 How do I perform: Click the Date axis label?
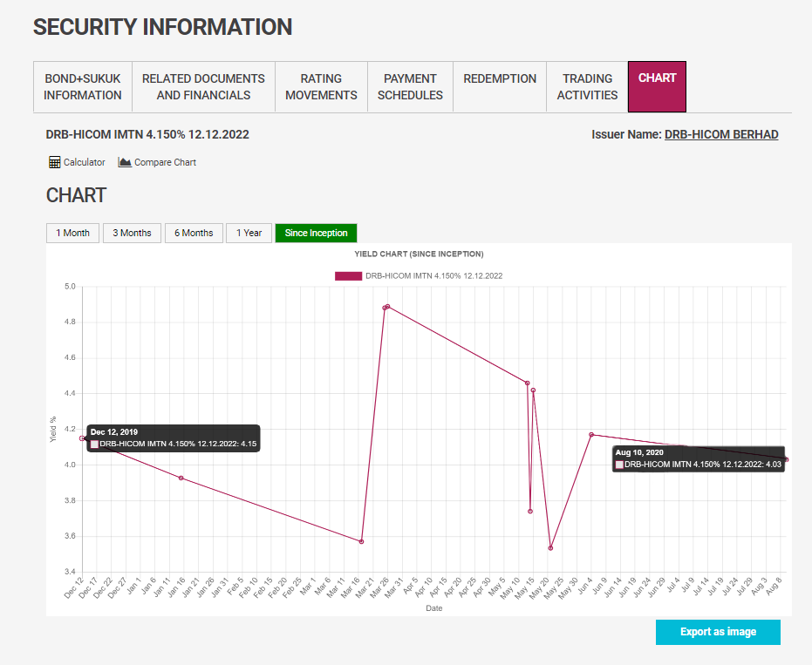pyautogui.click(x=434, y=608)
